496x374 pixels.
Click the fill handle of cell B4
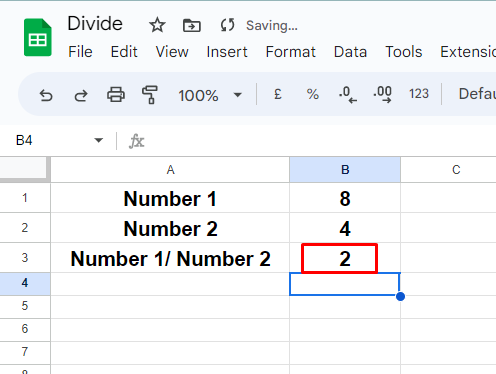click(400, 296)
